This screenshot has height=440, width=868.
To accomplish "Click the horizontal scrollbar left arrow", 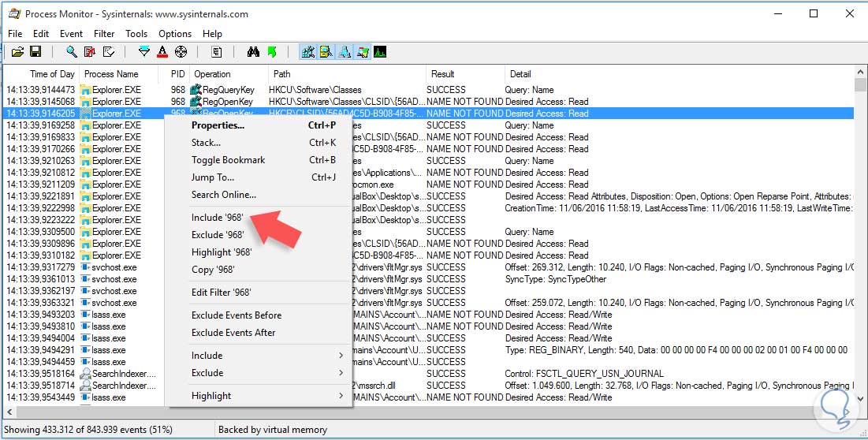I will [9, 412].
